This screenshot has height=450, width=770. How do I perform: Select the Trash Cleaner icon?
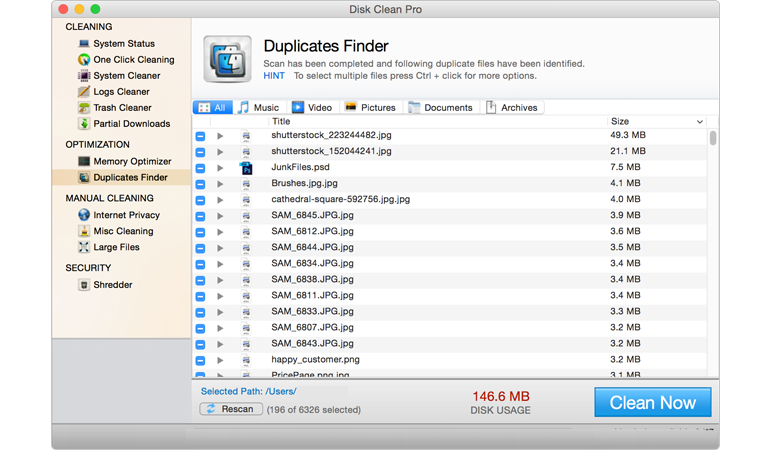[x=84, y=108]
